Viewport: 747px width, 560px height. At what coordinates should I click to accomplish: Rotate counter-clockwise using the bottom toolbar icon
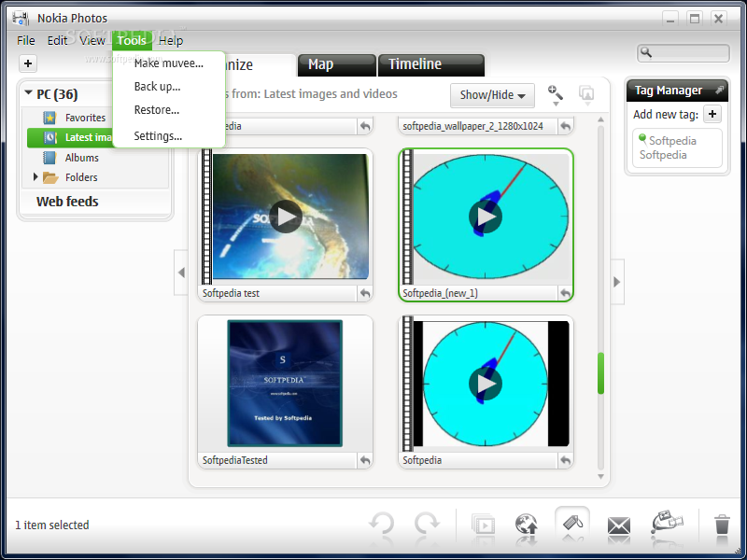[x=382, y=524]
